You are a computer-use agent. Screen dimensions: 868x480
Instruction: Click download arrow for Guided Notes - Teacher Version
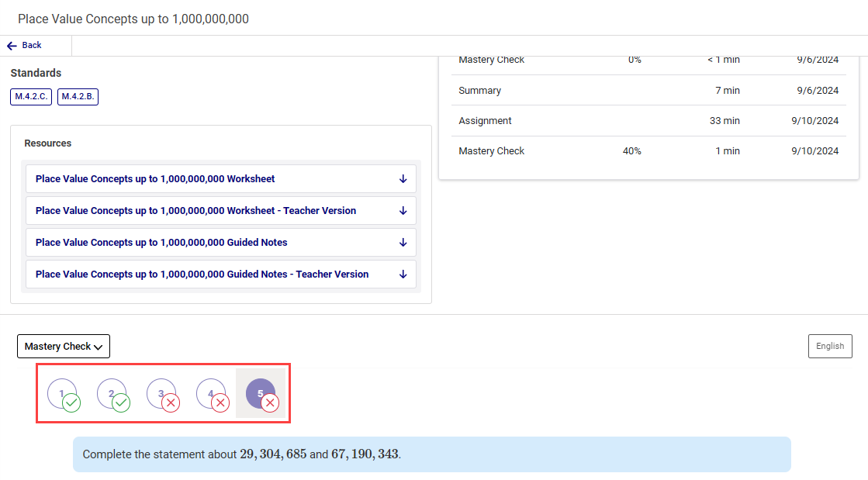pyautogui.click(x=403, y=275)
